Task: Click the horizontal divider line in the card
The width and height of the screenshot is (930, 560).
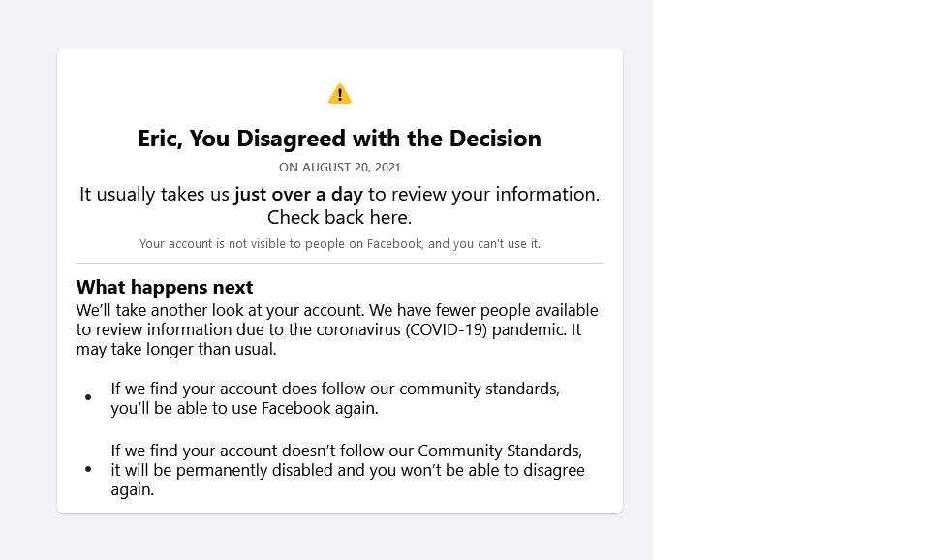Action: pos(339,263)
